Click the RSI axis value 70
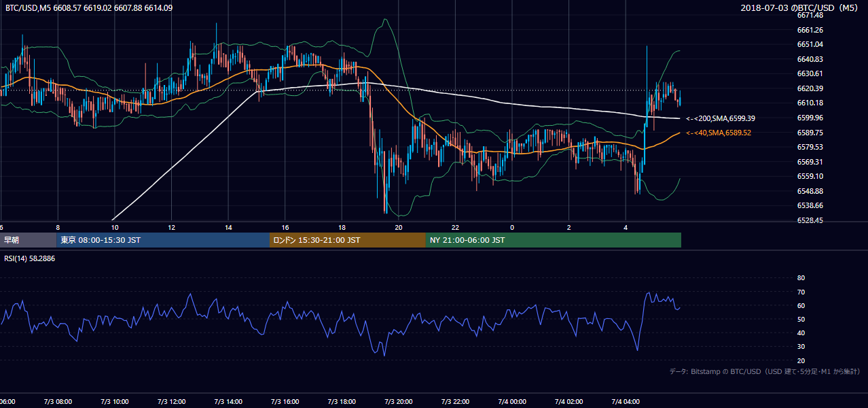868x408 pixels. pos(801,292)
